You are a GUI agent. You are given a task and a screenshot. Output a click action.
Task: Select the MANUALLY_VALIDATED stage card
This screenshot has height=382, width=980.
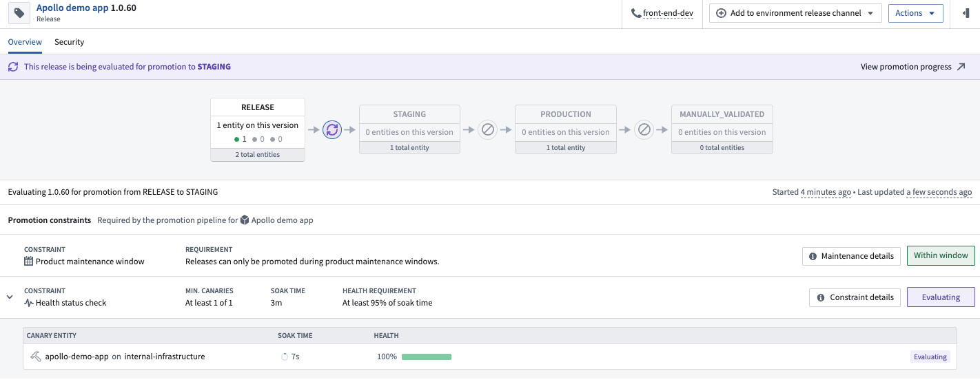click(722, 129)
